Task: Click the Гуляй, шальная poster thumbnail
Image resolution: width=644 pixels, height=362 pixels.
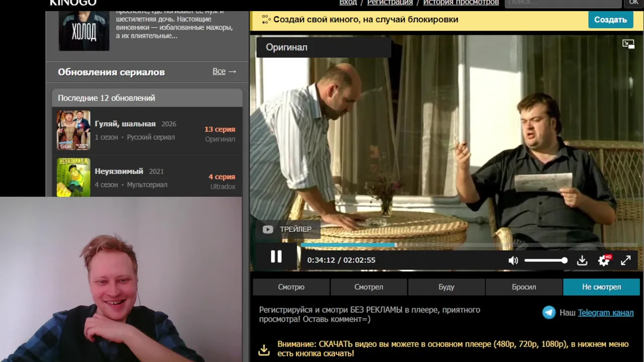Action: (x=73, y=130)
